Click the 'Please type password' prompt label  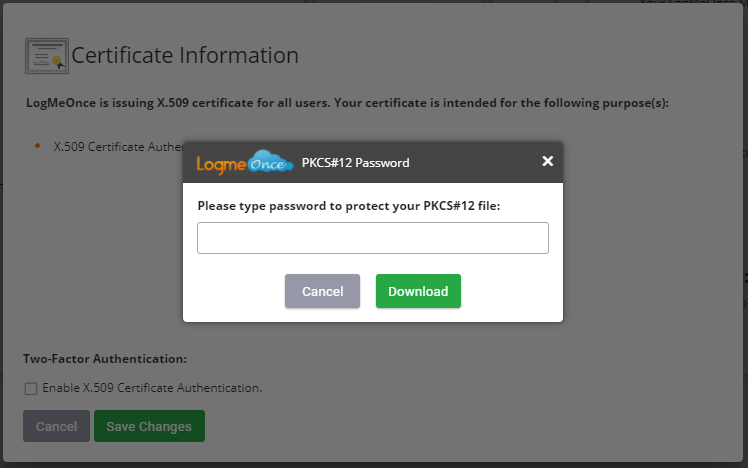[349, 206]
